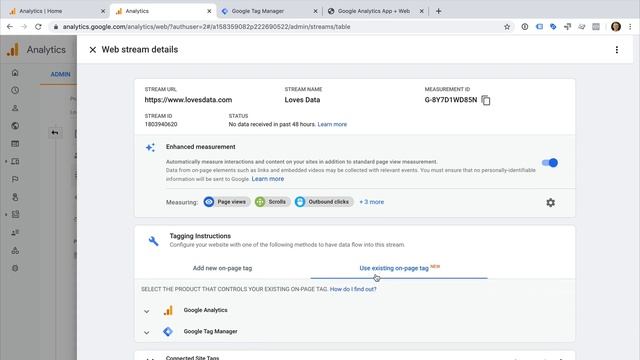
Task: Close the Web stream details panel
Action: 93,50
